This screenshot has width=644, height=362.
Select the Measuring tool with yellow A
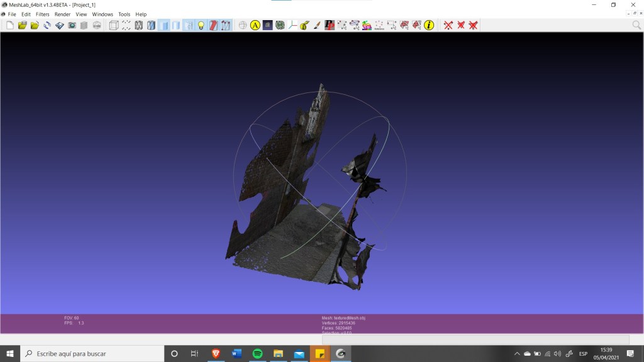coord(255,25)
